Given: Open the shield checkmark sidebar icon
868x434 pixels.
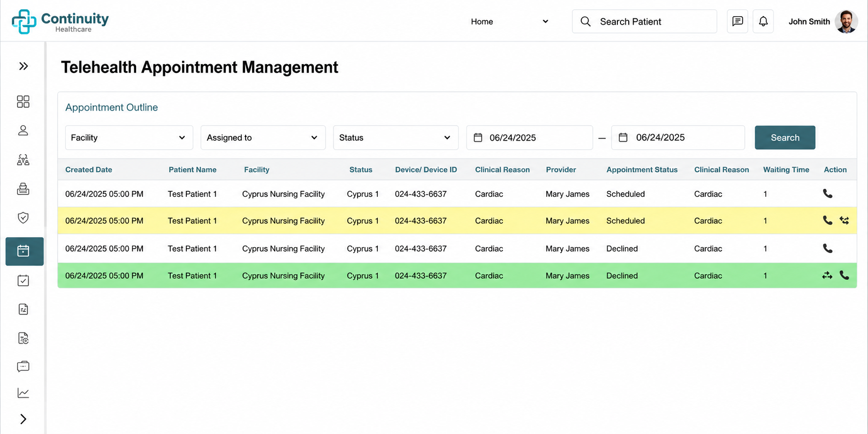Looking at the screenshot, I should coord(23,218).
